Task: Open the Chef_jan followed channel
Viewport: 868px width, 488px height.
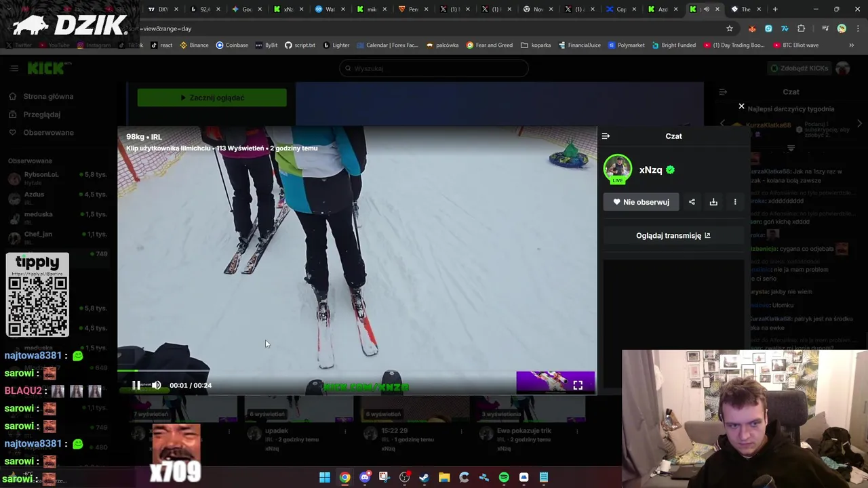Action: tap(58, 237)
